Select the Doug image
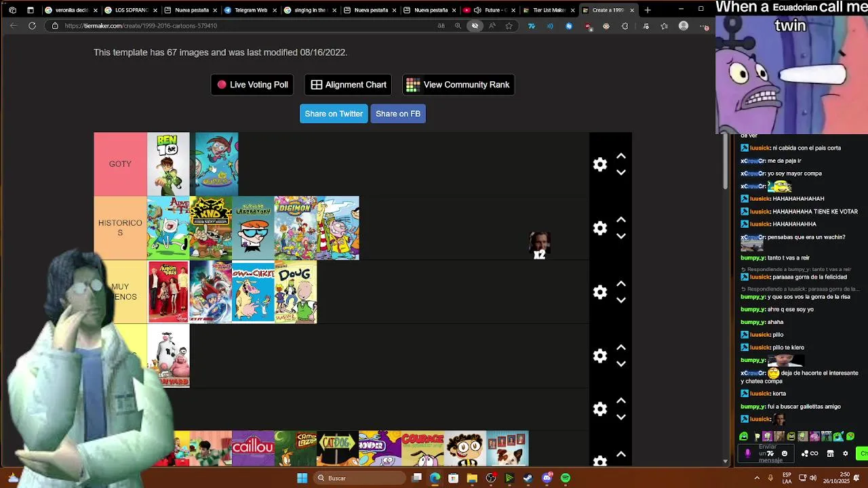 (x=295, y=292)
